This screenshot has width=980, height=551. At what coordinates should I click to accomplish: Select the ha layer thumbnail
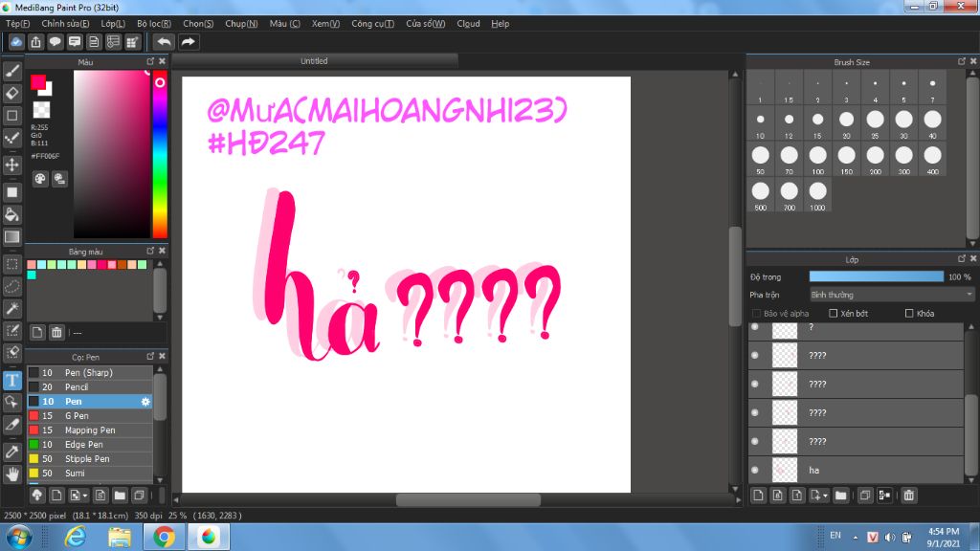[x=785, y=470]
